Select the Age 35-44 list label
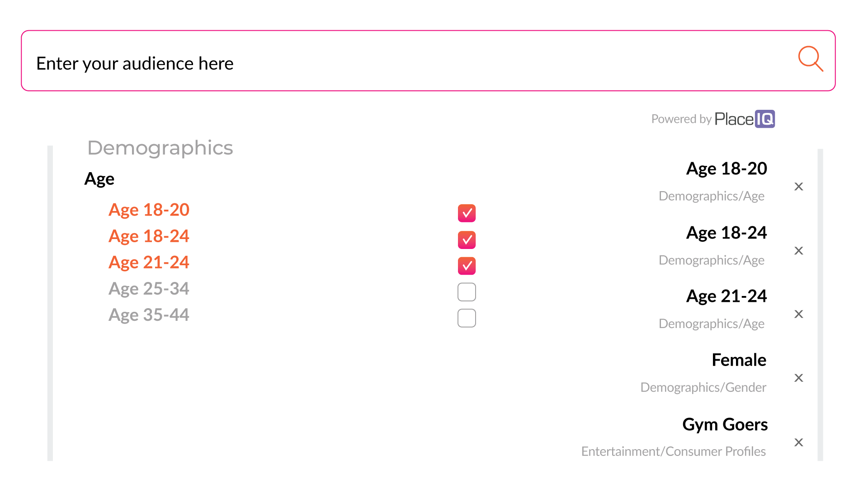 [149, 315]
